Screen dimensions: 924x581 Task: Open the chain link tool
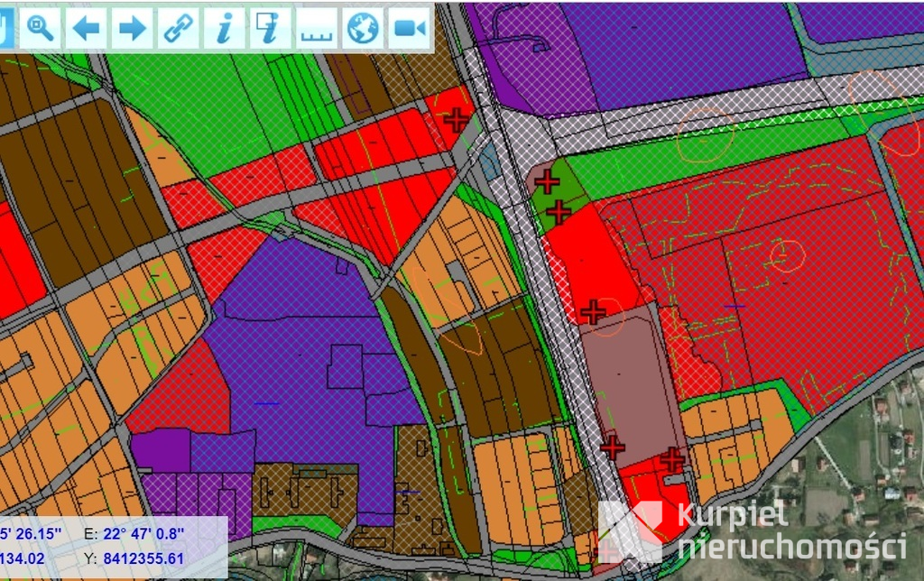click(178, 28)
